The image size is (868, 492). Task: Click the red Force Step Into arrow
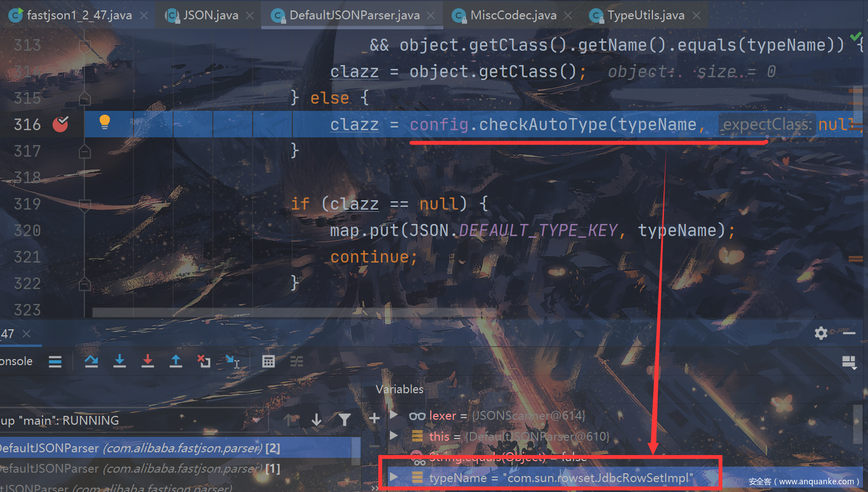click(148, 361)
